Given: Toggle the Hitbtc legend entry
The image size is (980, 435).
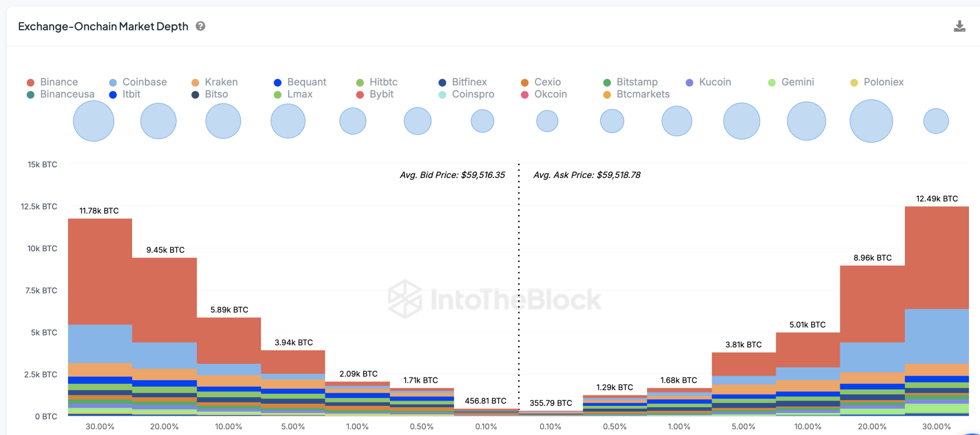Looking at the screenshot, I should tap(377, 82).
